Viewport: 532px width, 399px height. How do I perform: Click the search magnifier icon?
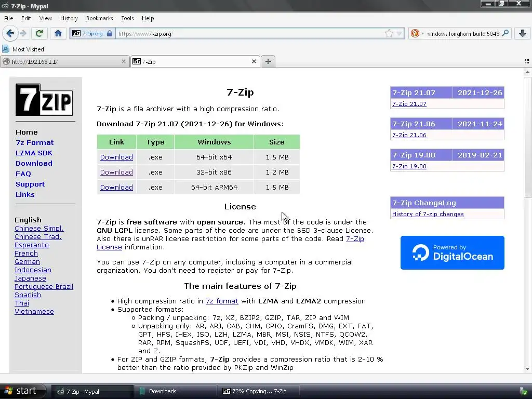pyautogui.click(x=505, y=33)
